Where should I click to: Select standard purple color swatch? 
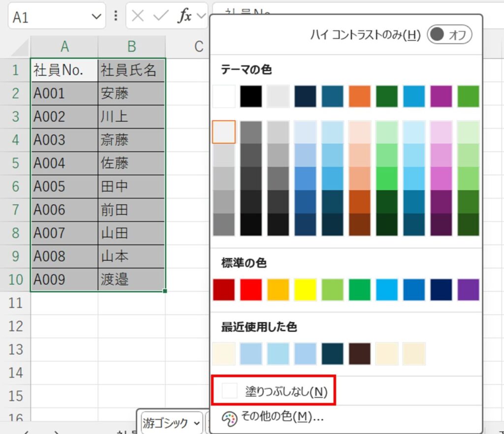tap(469, 290)
